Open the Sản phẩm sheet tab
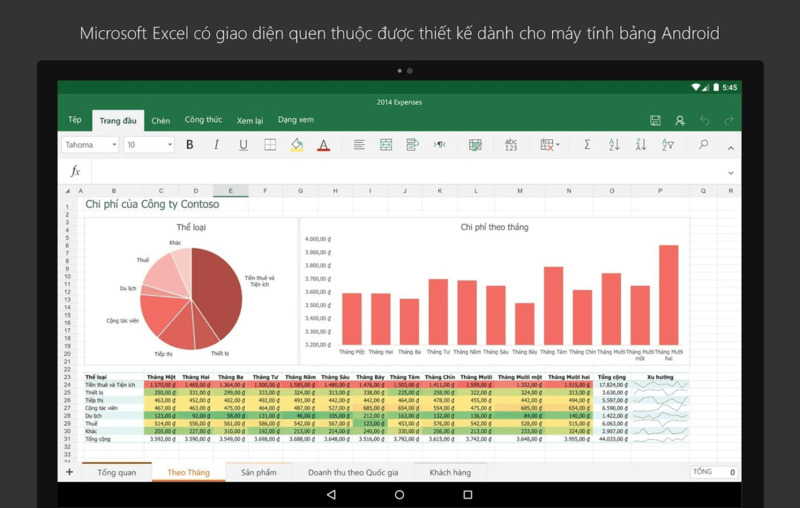The width and height of the screenshot is (800, 508). tap(259, 472)
